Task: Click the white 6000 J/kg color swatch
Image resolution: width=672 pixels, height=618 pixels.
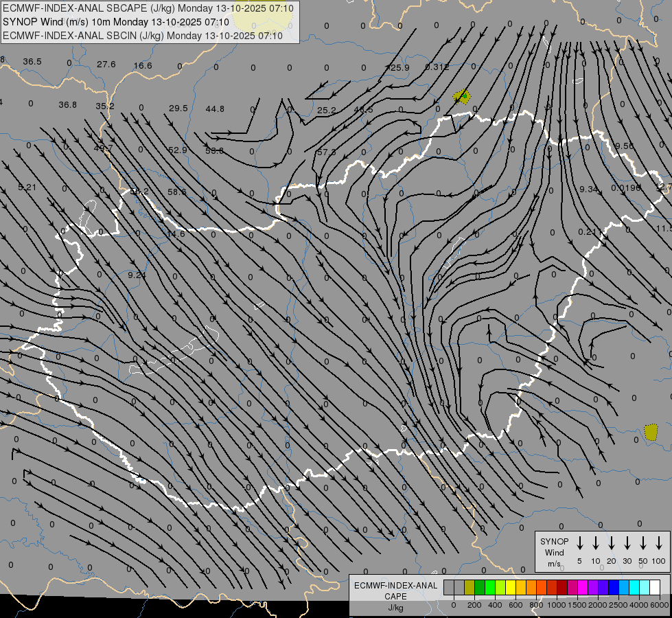Action: coord(655,587)
